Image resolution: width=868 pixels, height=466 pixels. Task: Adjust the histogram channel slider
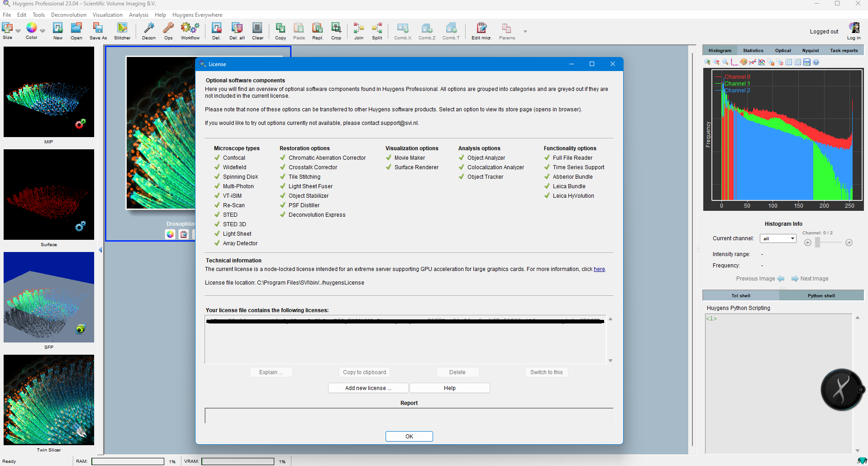tap(818, 243)
